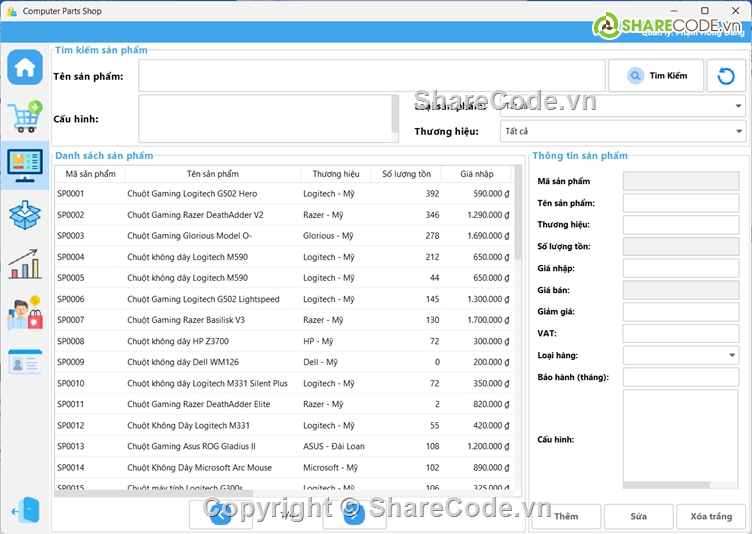Open the employee ID card icon
Viewport: 752px width, 534px height.
(x=25, y=362)
